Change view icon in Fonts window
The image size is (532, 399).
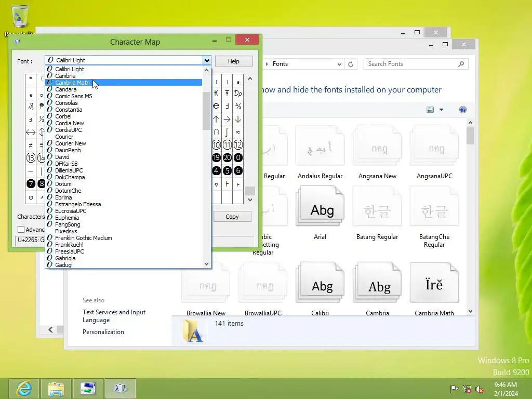(430, 110)
